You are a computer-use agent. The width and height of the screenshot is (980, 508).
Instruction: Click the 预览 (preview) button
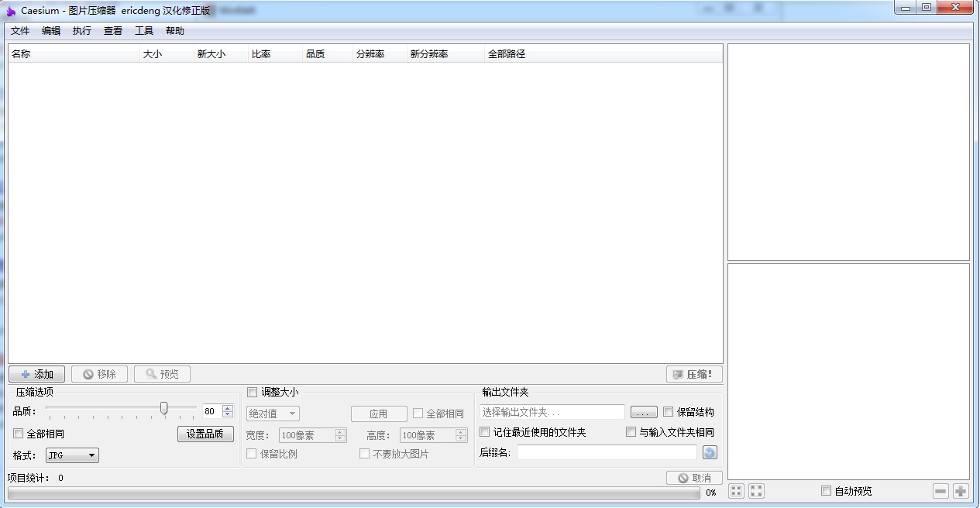162,374
